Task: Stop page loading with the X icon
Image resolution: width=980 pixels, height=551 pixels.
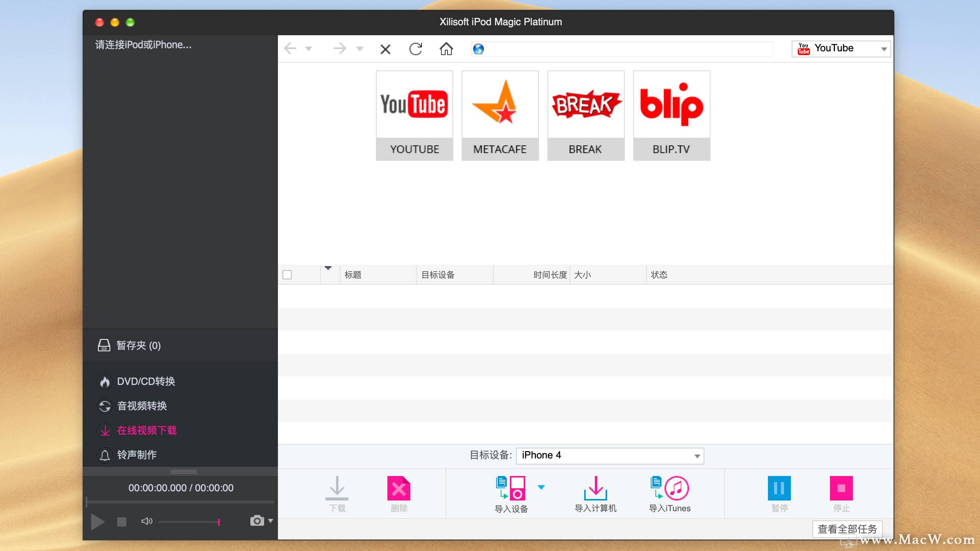Action: coord(385,49)
